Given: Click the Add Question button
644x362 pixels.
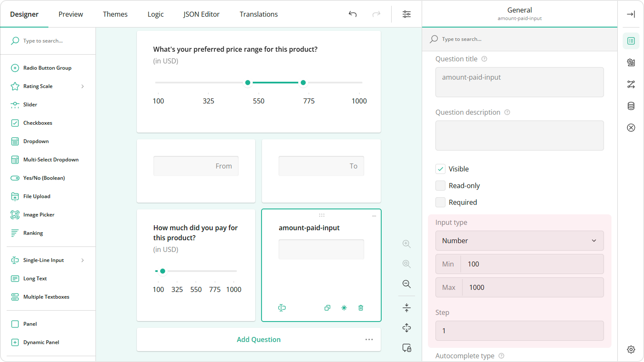Looking at the screenshot, I should 259,339.
